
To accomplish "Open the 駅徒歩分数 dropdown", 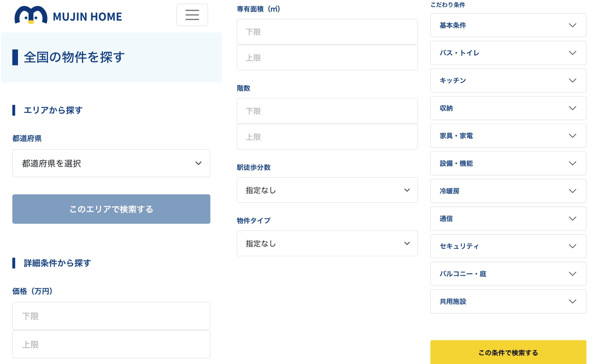I will [x=327, y=190].
